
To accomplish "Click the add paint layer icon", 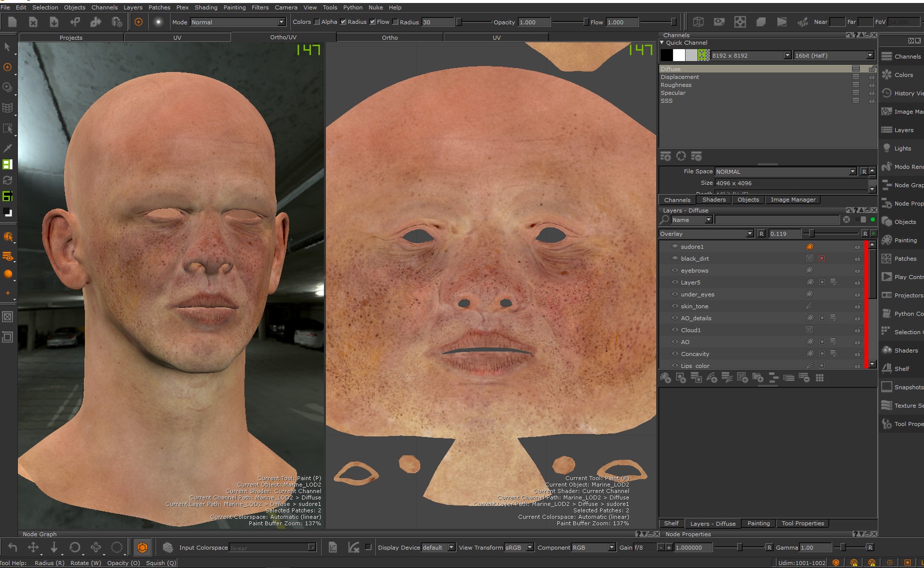I will tap(666, 378).
